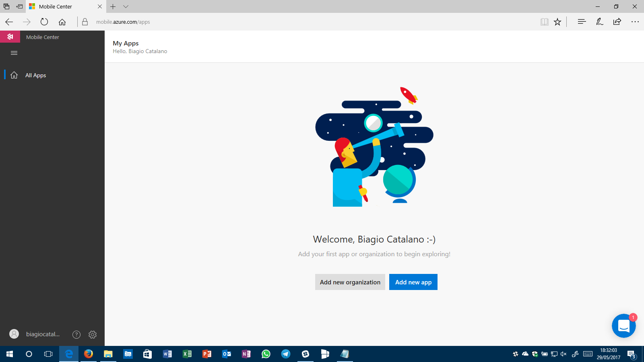Open the Windows Ink Workspace pen tray icon
The height and width of the screenshot is (362, 644).
575,354
